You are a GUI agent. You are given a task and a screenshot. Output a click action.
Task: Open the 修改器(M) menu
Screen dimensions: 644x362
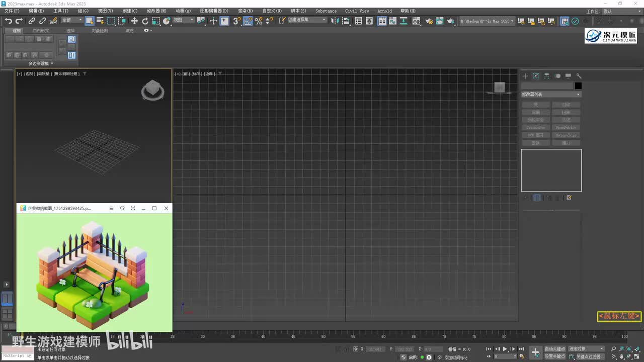156,11
